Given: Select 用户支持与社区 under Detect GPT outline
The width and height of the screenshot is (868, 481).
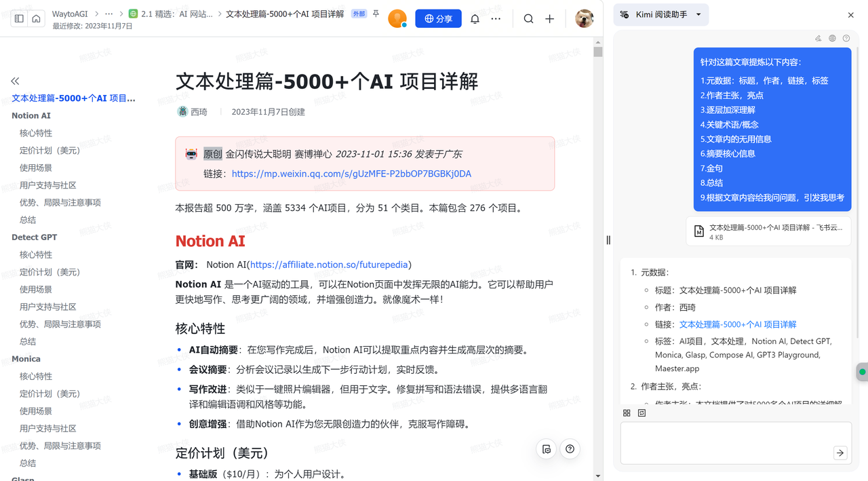Looking at the screenshot, I should pyautogui.click(x=47, y=307).
